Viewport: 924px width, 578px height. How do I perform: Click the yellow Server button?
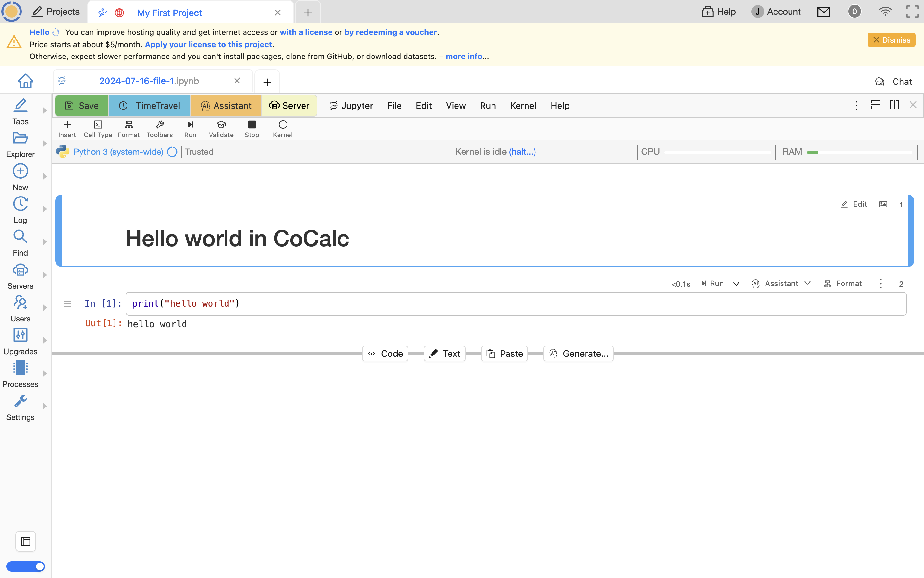coord(289,106)
